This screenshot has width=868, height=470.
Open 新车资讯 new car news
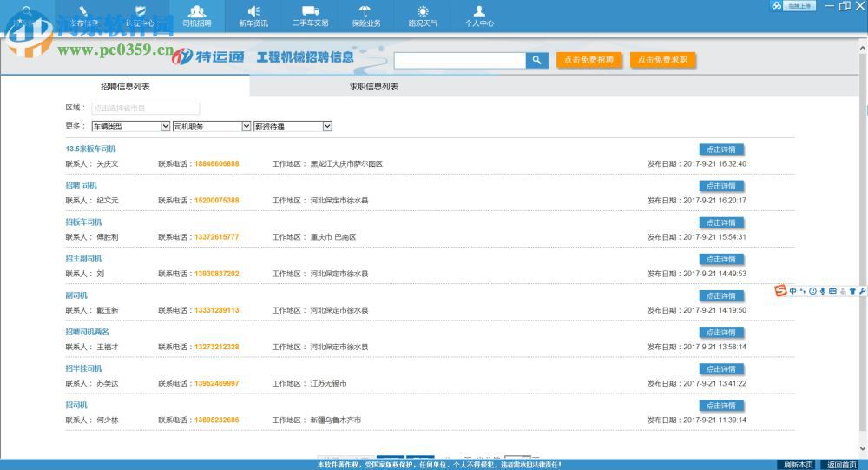253,17
